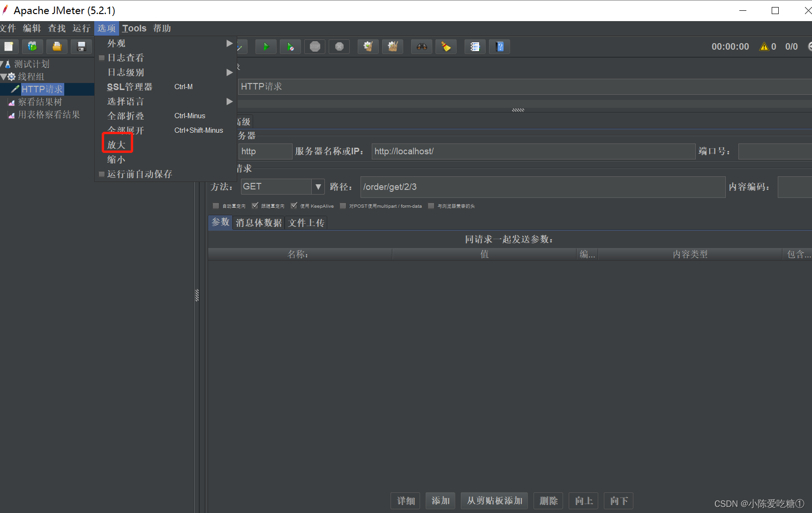This screenshot has height=513, width=812.
Task: Click the Reset Search broom icon
Action: [446, 46]
